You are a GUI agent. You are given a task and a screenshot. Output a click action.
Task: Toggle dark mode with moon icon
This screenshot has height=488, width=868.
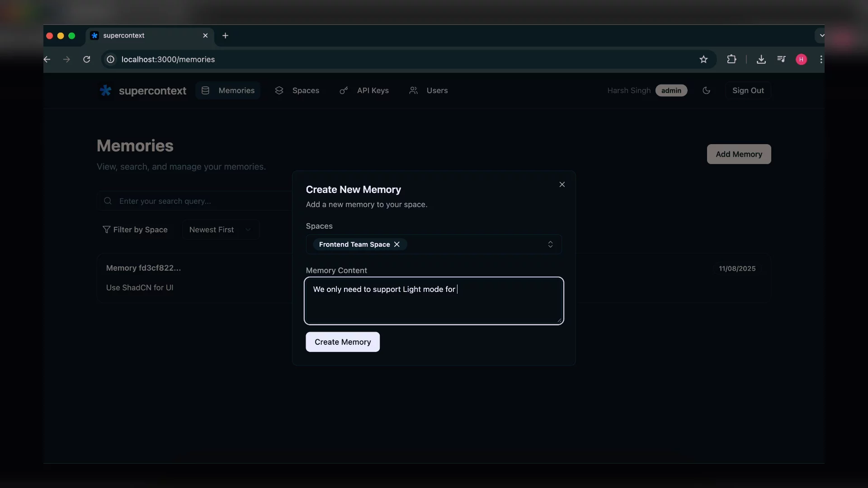pos(706,91)
